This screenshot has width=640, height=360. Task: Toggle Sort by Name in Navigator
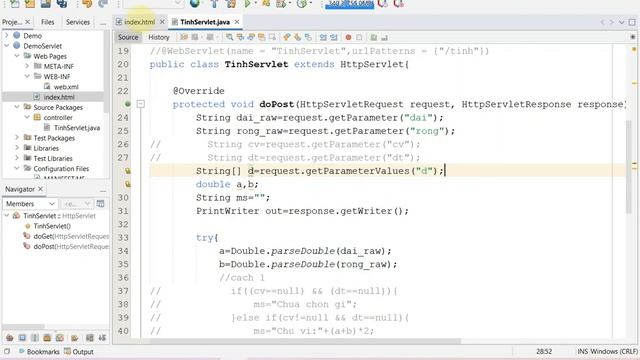pos(90,338)
